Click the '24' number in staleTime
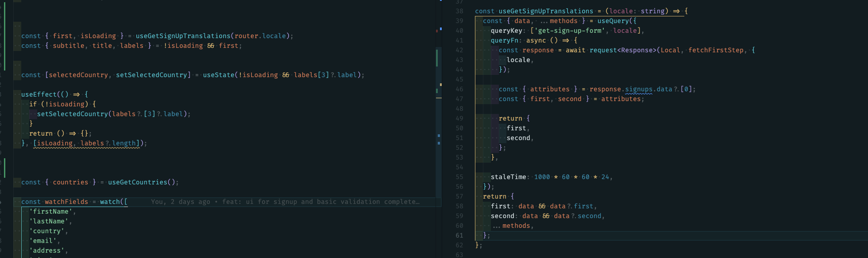 [x=605, y=177]
